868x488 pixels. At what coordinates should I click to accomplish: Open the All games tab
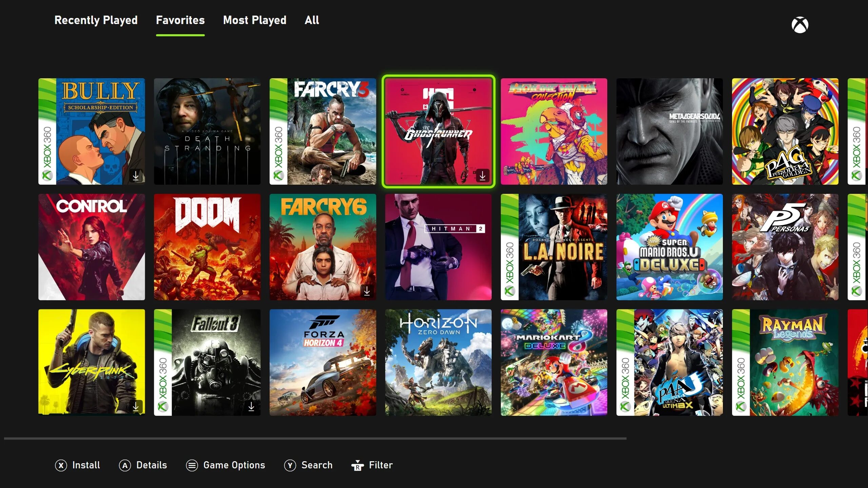pos(312,20)
